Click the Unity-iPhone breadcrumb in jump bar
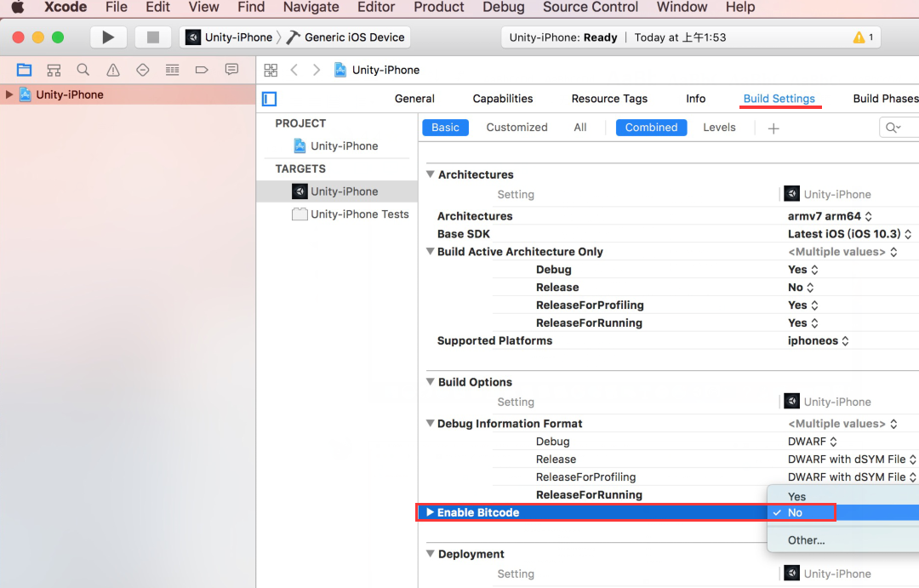This screenshot has width=919, height=588. tap(377, 71)
